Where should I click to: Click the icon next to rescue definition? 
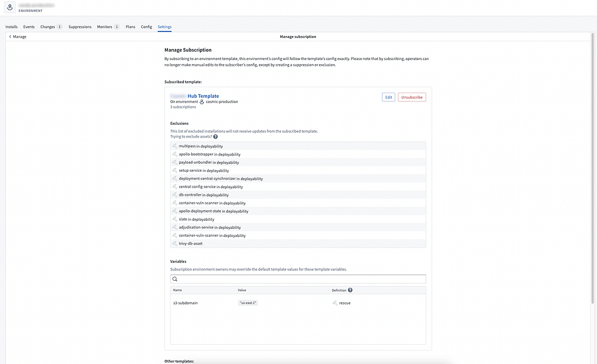[335, 303]
